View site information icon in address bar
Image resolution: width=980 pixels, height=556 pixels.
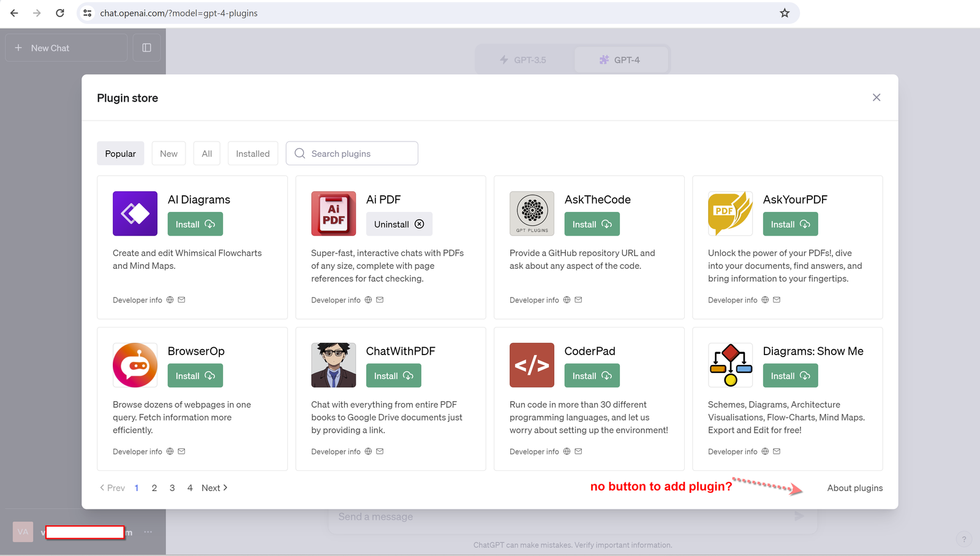click(x=88, y=13)
